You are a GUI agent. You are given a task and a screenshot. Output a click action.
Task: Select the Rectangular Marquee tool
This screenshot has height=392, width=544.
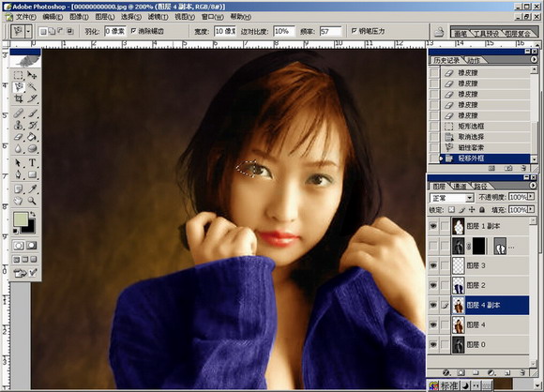coord(19,75)
